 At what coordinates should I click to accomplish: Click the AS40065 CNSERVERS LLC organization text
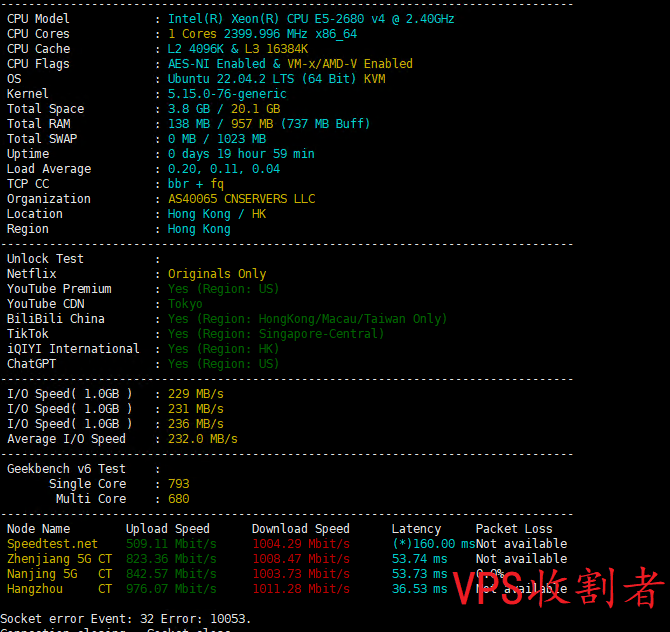241,199
